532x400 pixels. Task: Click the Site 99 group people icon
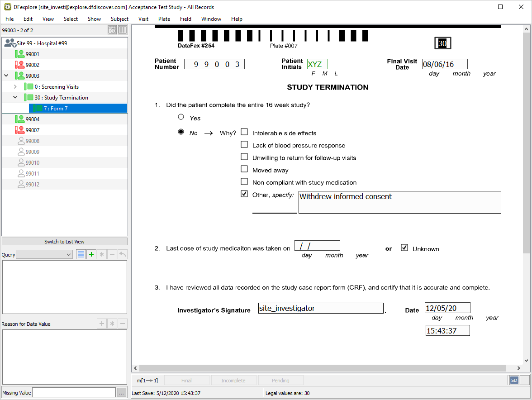[x=9, y=43]
